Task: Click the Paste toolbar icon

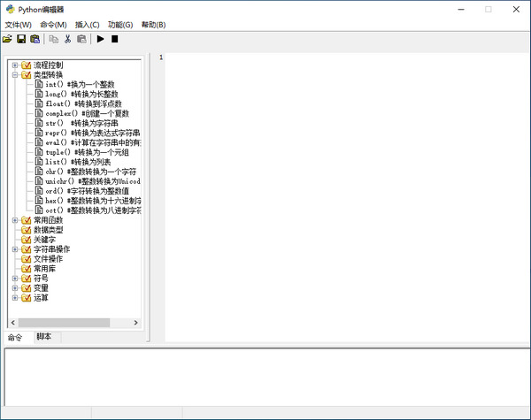Action: (x=81, y=39)
